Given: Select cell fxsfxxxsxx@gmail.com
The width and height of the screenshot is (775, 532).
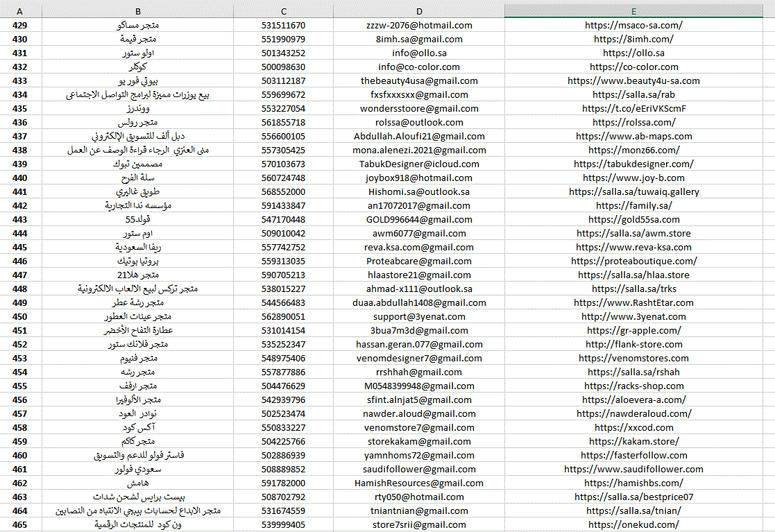Looking at the screenshot, I should tap(419, 94).
